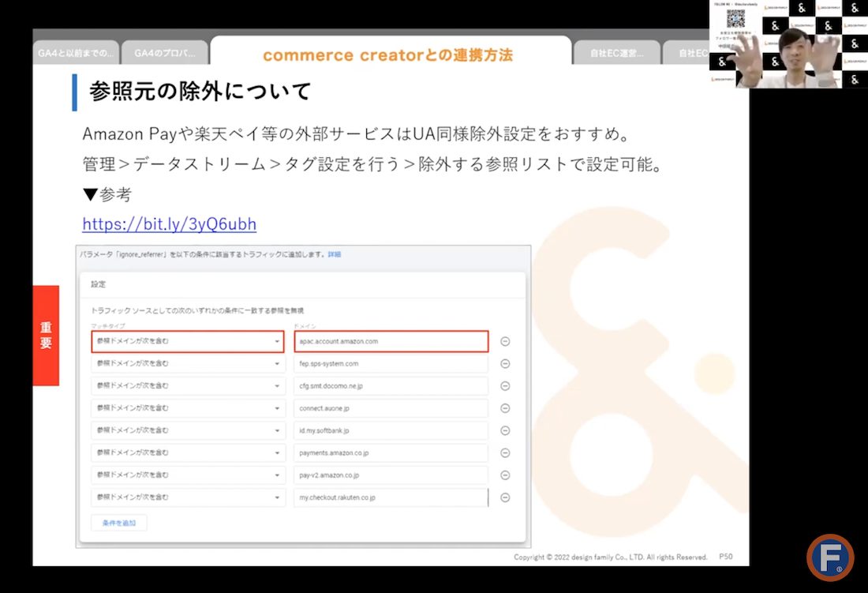
Task: Click the 設定 panel header text
Action: [x=99, y=284]
